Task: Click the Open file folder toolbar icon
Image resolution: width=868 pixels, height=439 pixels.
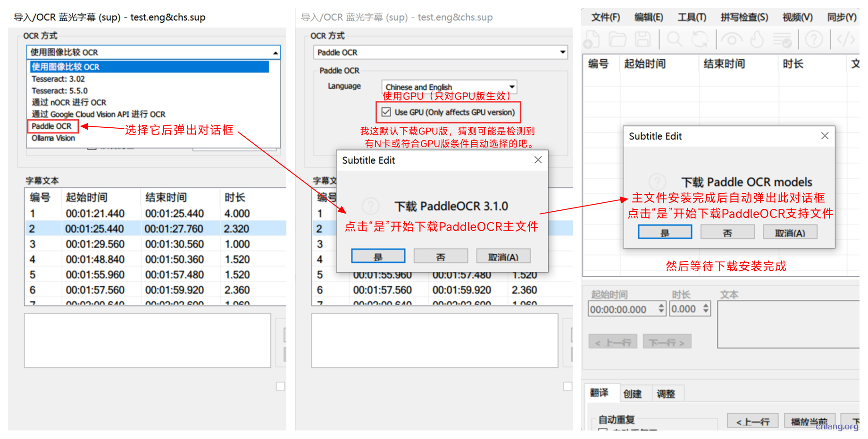Action: (x=617, y=39)
